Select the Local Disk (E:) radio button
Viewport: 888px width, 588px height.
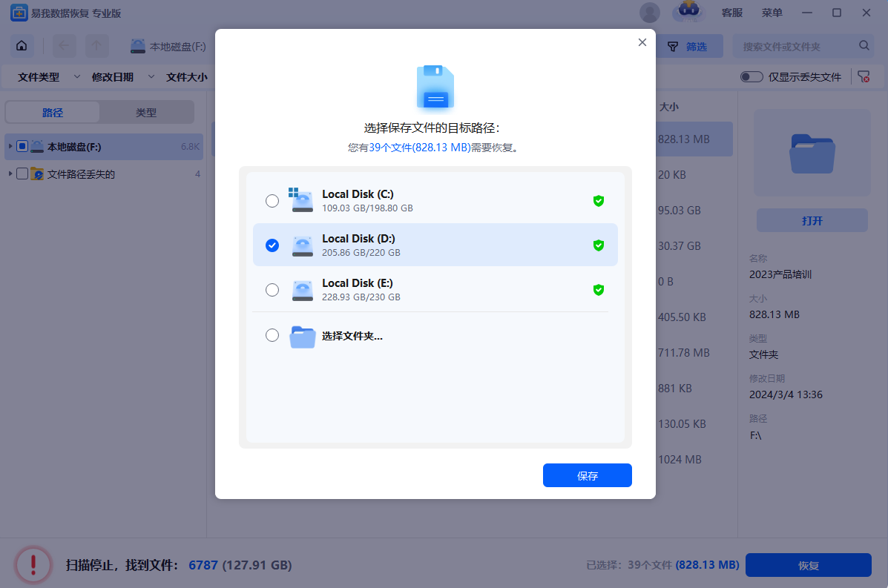(272, 290)
